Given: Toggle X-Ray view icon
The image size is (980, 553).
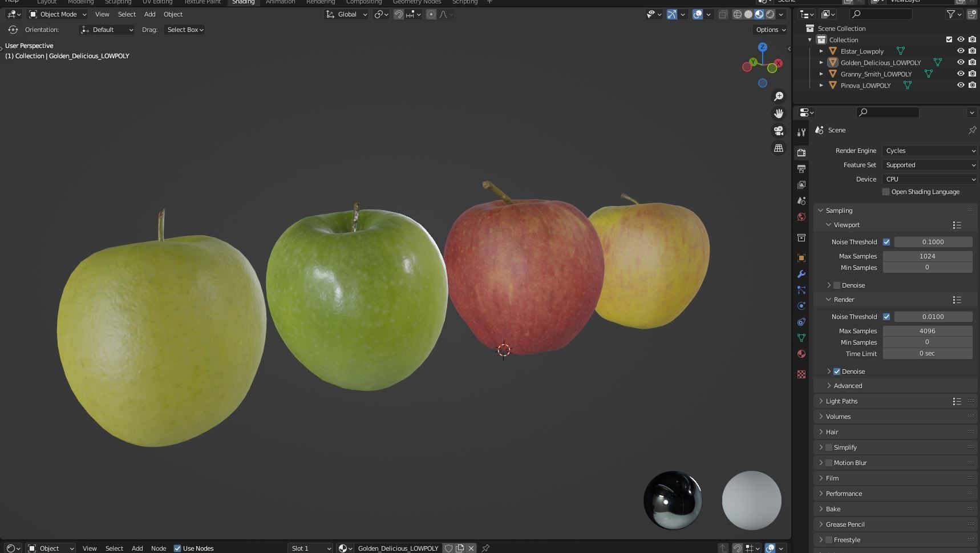Looking at the screenshot, I should point(723,14).
